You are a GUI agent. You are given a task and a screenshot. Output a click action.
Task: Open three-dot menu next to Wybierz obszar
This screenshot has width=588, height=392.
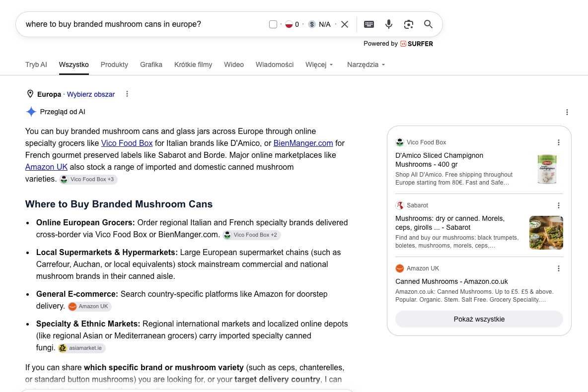[127, 94]
